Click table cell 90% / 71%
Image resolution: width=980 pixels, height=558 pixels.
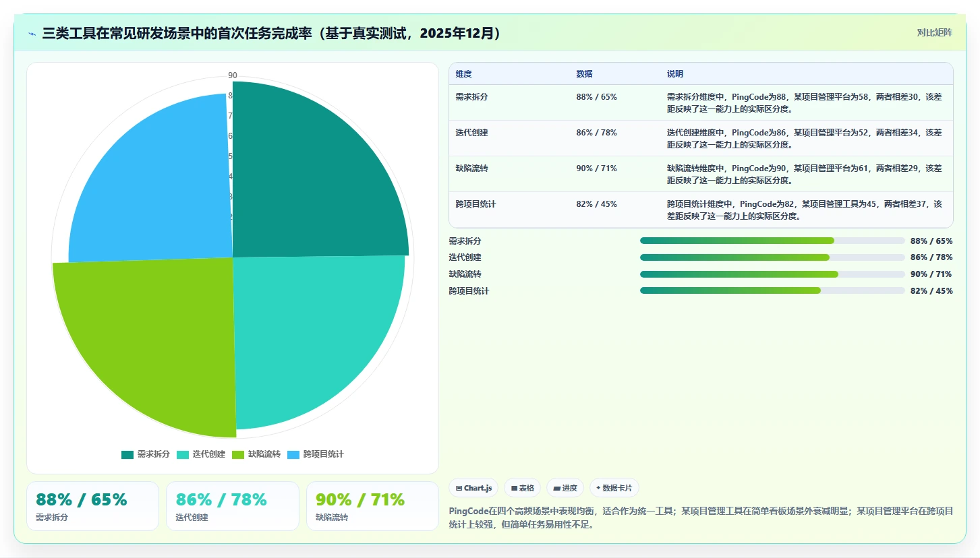click(596, 168)
